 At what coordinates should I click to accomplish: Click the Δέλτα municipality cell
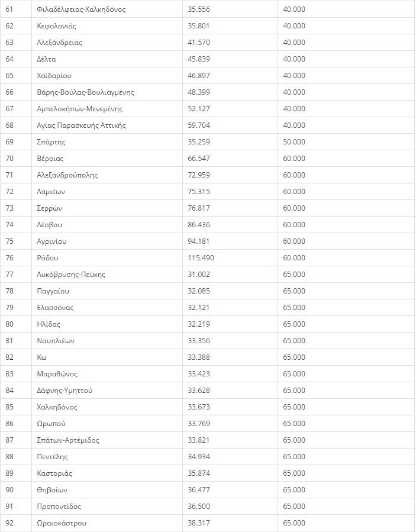point(107,59)
